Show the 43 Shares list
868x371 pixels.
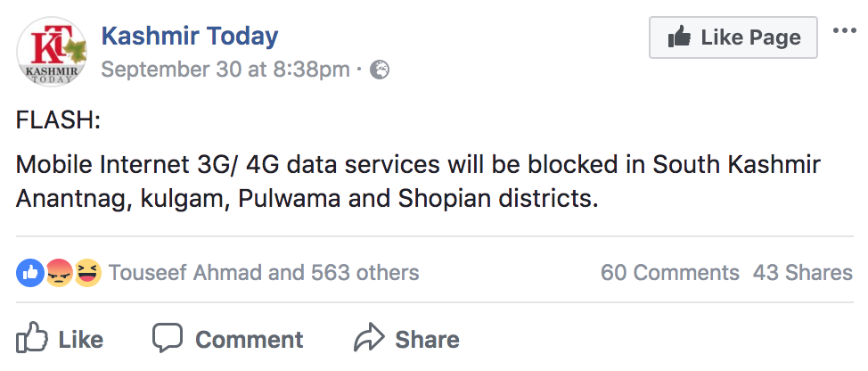tap(802, 272)
